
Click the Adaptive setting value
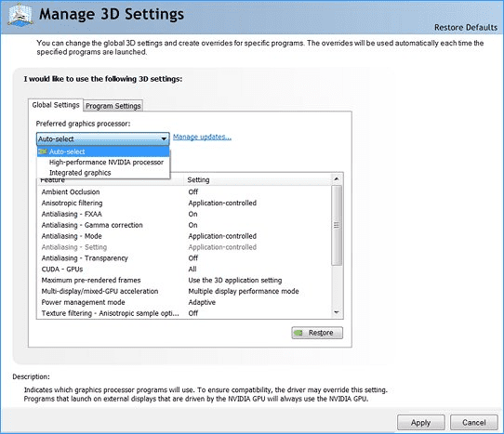pyautogui.click(x=202, y=302)
